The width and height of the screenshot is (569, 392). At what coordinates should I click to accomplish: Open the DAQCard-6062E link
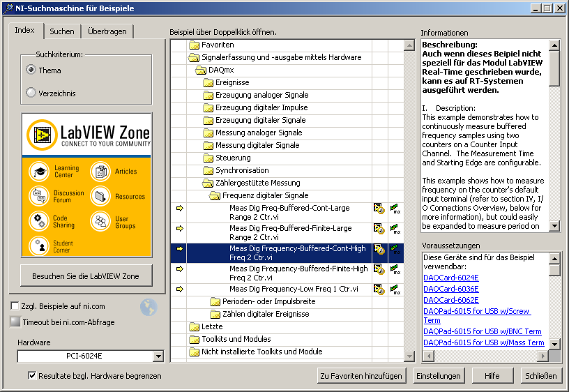[x=451, y=300]
